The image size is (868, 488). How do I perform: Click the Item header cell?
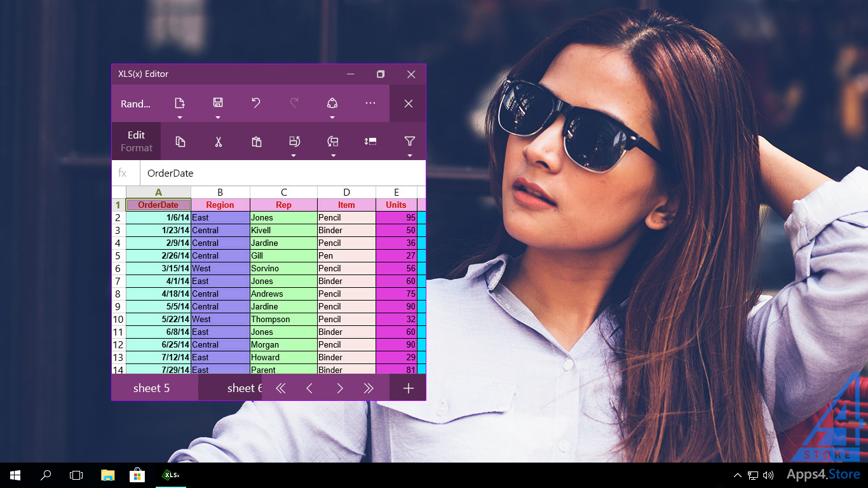[x=346, y=205]
